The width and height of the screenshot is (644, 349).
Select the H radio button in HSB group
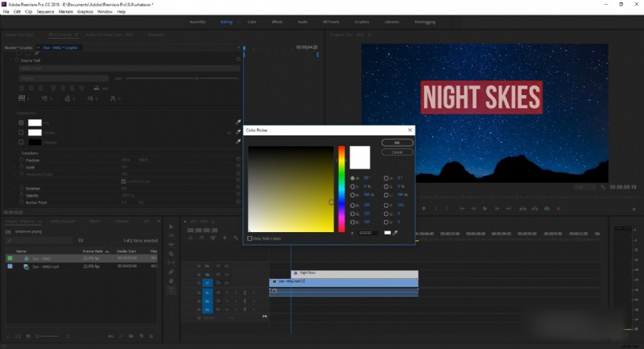pos(353,178)
